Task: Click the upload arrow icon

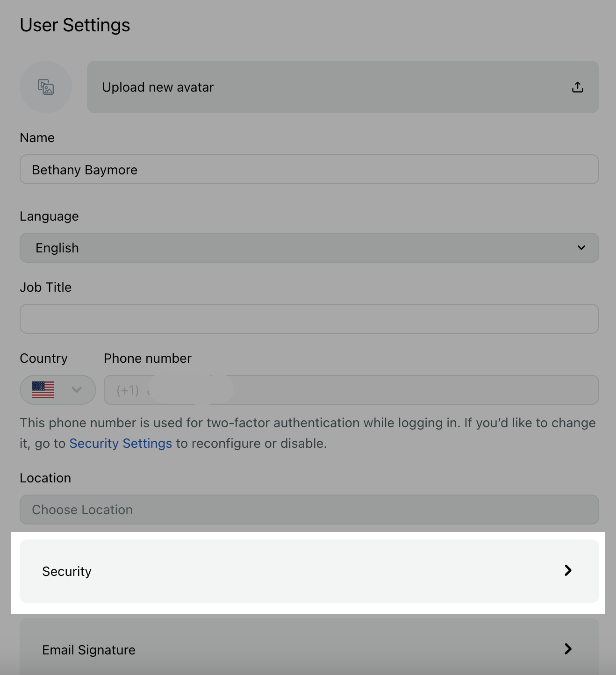Action: tap(578, 87)
